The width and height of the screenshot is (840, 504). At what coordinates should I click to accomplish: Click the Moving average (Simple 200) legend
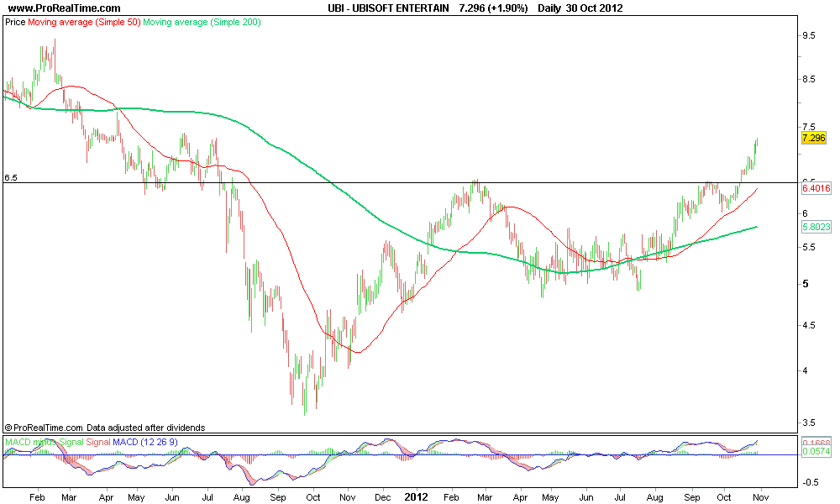tap(202, 22)
